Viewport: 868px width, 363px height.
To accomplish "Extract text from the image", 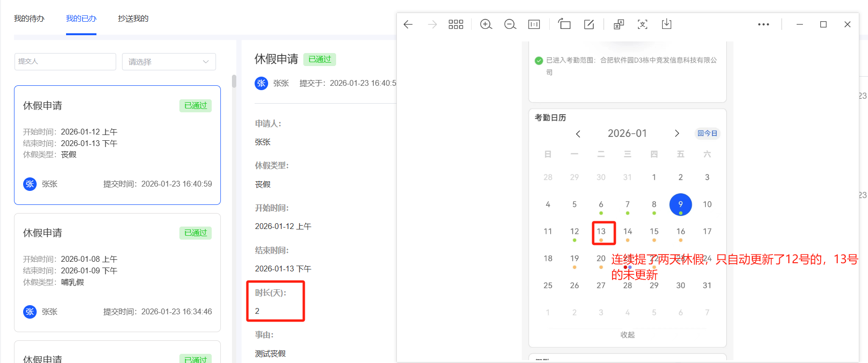I will [x=642, y=25].
